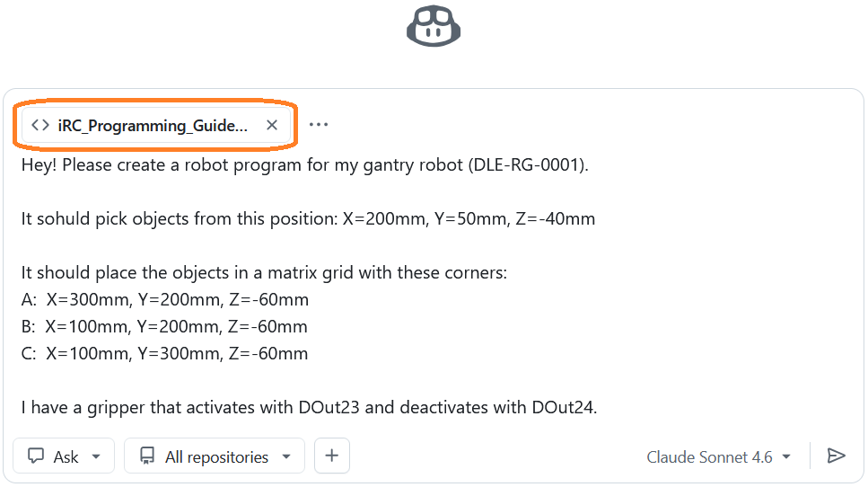Click the code file icon on attachment chip
Viewport: 868px width, 487px height.
coord(39,126)
